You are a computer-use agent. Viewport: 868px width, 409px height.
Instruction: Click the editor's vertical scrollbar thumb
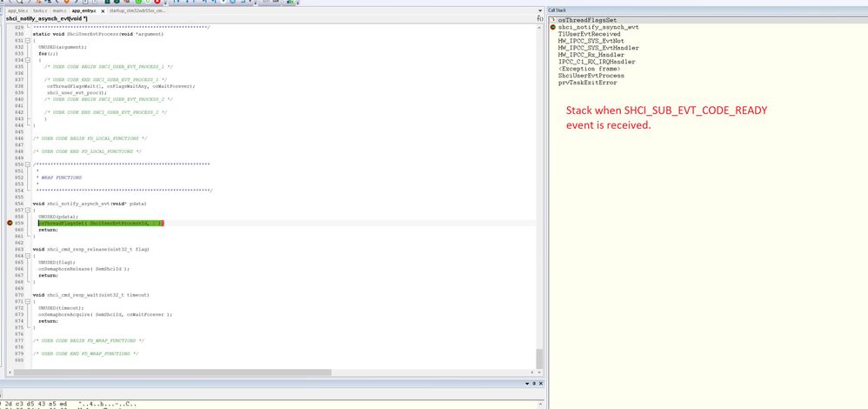540,358
